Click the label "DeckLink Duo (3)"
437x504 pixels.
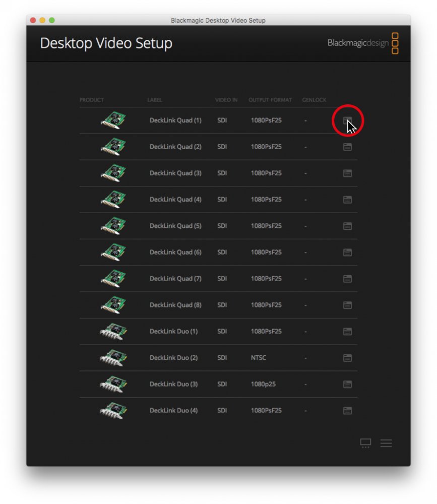click(174, 384)
